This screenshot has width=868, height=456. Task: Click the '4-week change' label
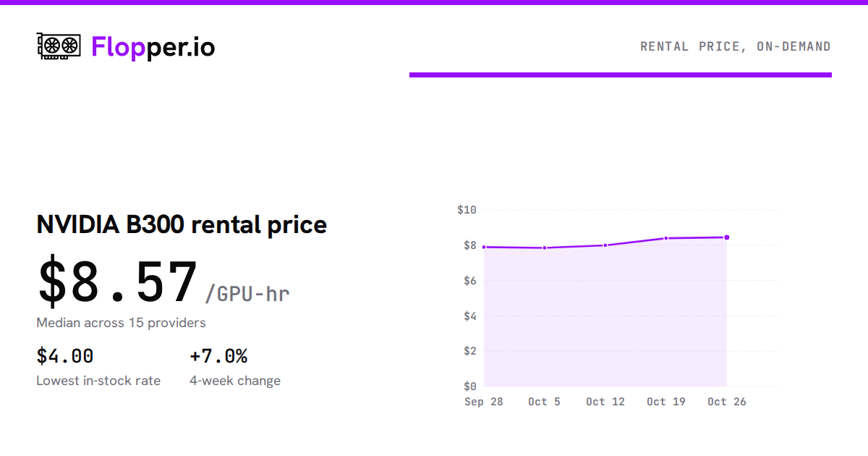tap(235, 381)
